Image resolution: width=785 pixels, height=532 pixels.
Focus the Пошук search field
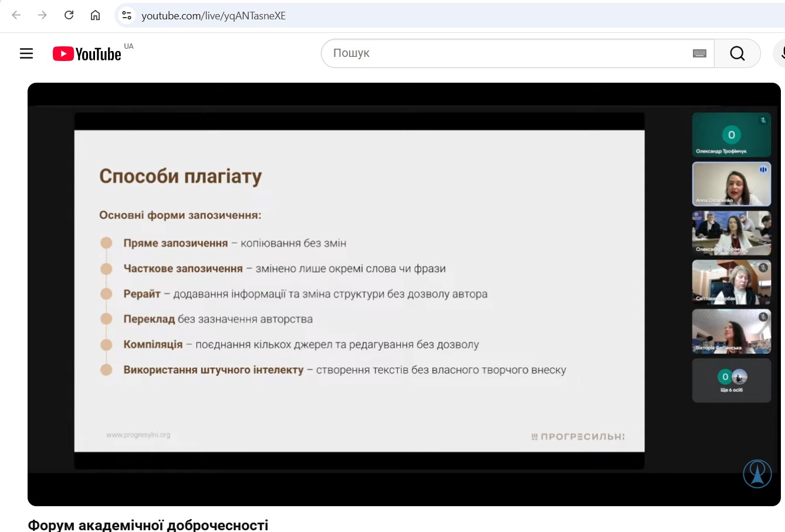click(505, 53)
